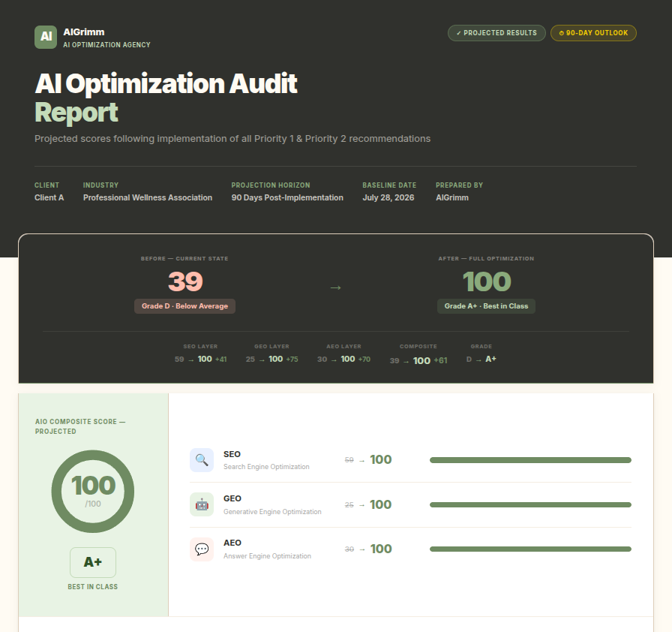Click the AEO row 30 to 100 score

pos(368,549)
